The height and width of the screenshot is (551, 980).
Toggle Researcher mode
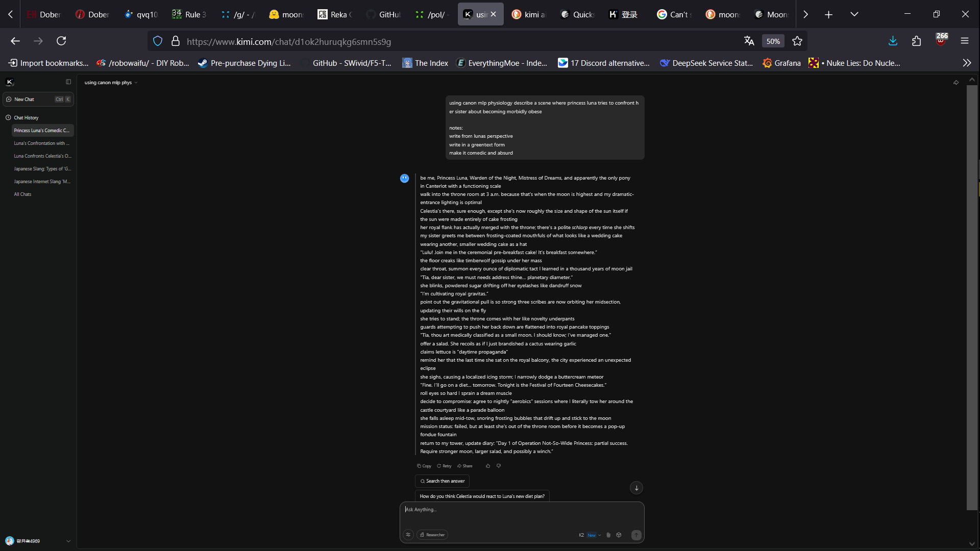[x=432, y=535]
